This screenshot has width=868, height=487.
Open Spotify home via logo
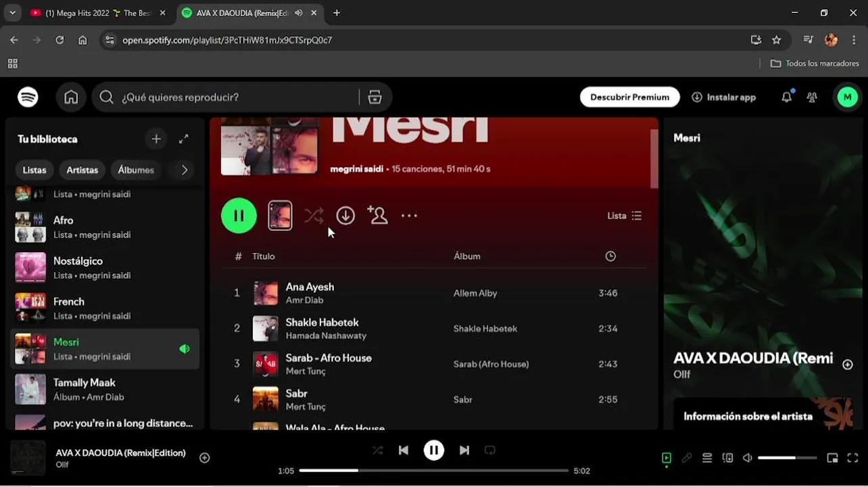[28, 97]
